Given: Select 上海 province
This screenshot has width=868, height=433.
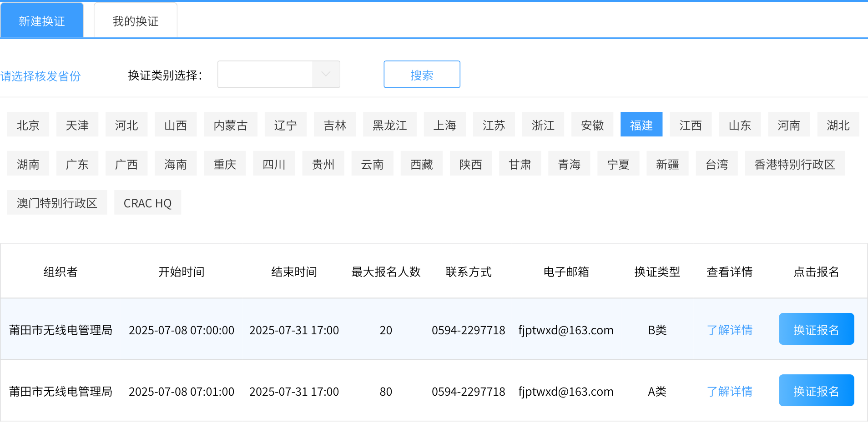Looking at the screenshot, I should [445, 124].
